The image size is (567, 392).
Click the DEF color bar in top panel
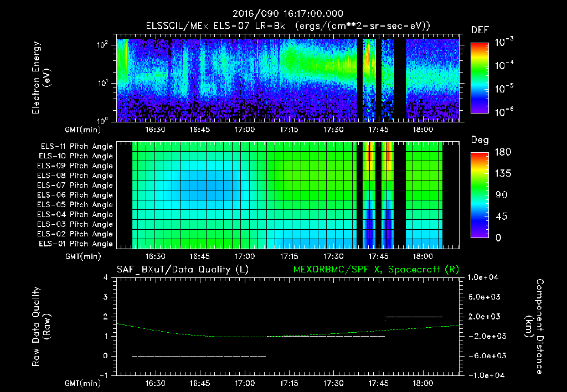[x=480, y=78]
